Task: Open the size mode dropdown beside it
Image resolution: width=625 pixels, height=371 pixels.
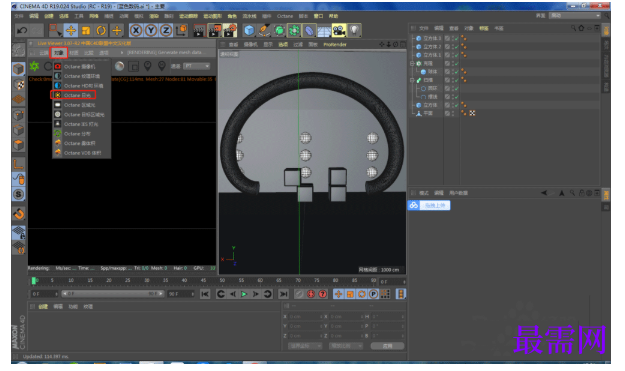Action: coord(346,346)
